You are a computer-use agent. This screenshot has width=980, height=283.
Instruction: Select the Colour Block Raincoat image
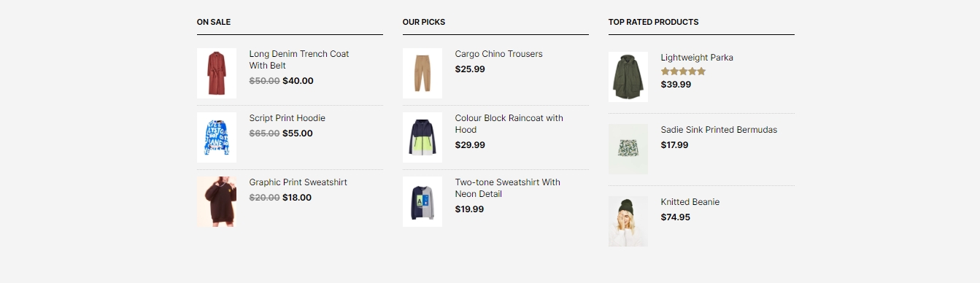(423, 137)
